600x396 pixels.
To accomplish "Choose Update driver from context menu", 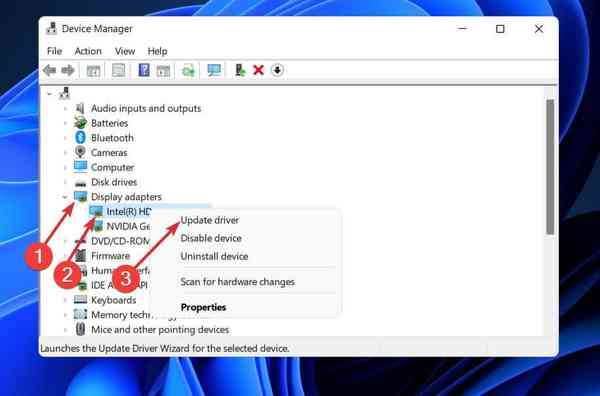I will [210, 220].
